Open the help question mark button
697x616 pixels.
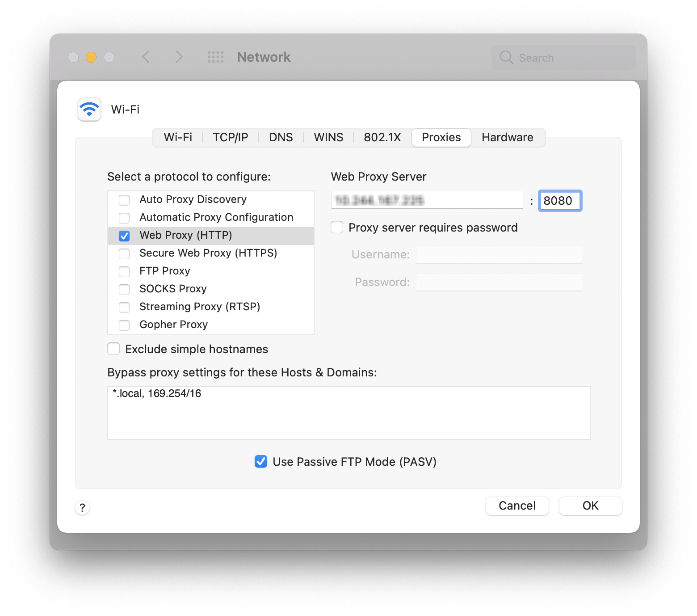tap(82, 508)
